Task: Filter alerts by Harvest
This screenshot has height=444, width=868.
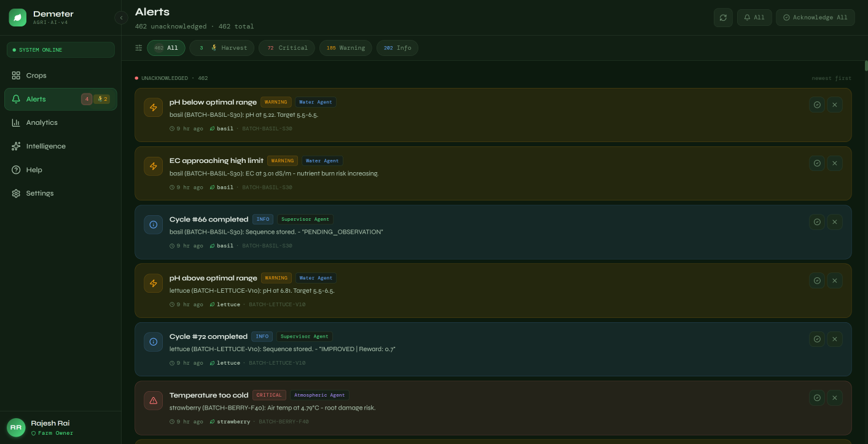Action: (222, 48)
